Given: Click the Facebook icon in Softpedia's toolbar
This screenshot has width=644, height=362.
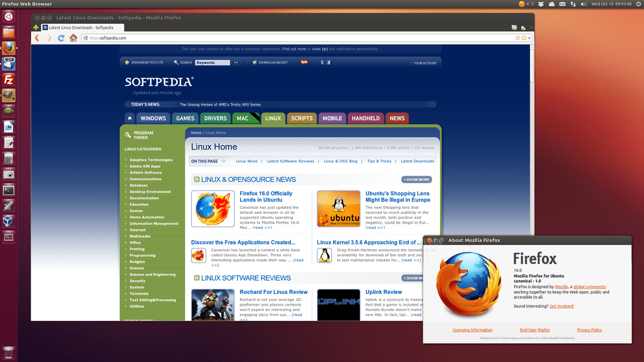Looking at the screenshot, I should (328, 62).
